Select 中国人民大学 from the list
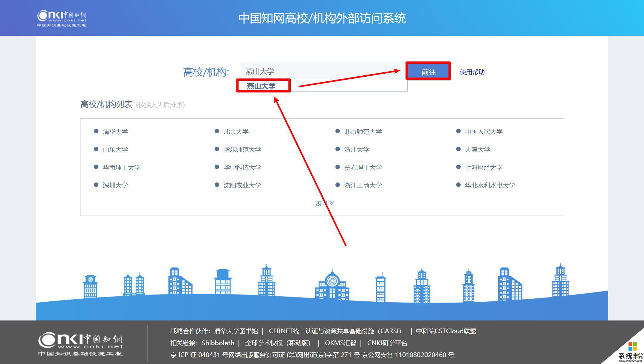 [x=484, y=131]
